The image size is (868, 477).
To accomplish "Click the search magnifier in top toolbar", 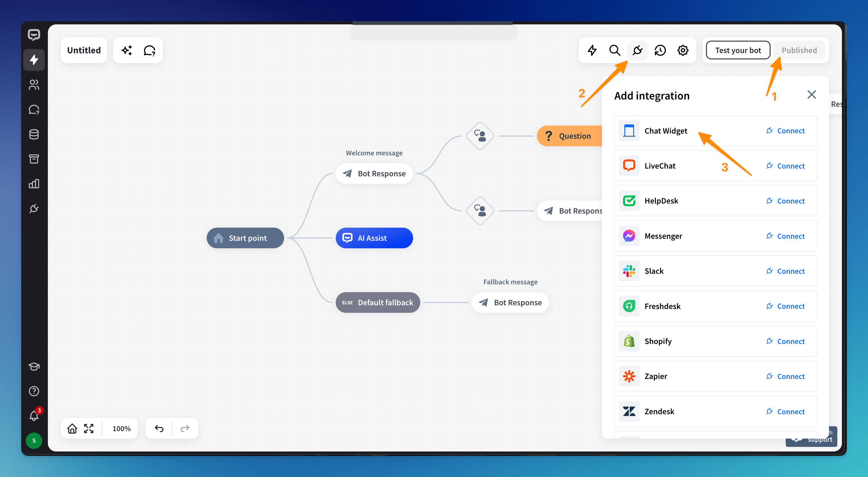I will click(615, 50).
